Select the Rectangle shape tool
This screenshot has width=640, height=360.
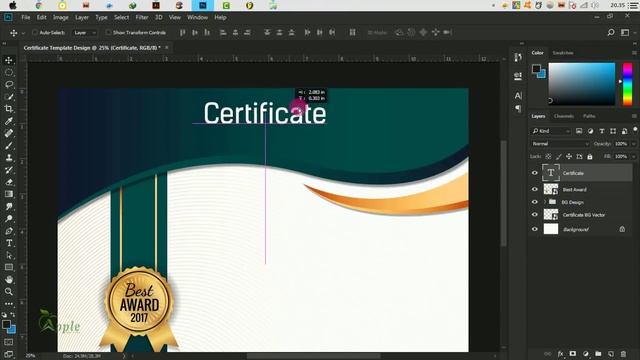pyautogui.click(x=9, y=267)
